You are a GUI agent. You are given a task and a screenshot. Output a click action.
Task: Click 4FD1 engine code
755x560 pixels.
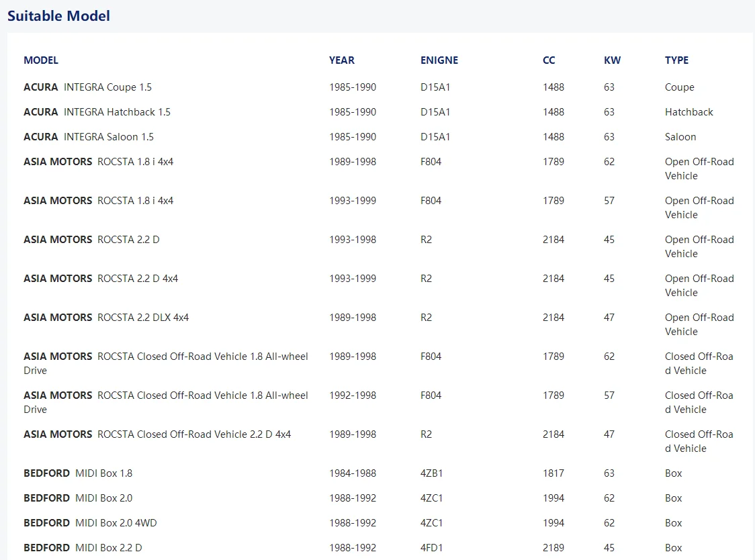click(x=431, y=547)
